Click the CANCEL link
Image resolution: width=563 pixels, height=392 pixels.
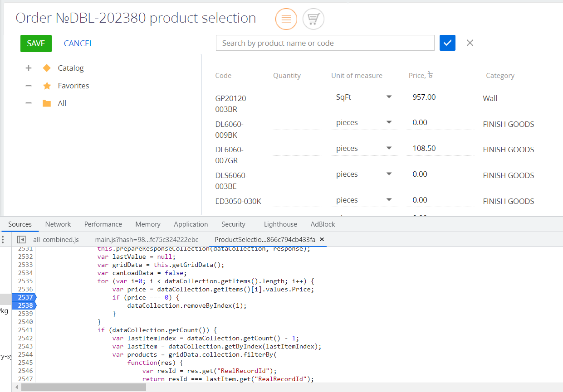click(x=78, y=44)
